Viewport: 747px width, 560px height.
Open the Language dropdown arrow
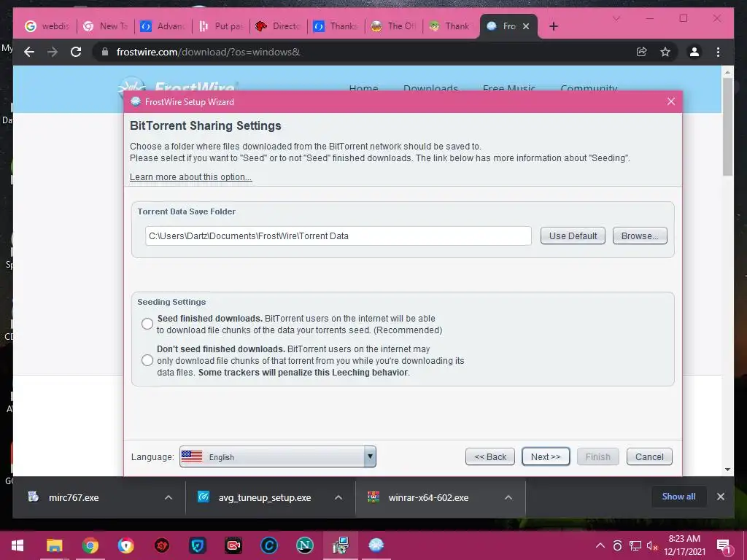[370, 456]
